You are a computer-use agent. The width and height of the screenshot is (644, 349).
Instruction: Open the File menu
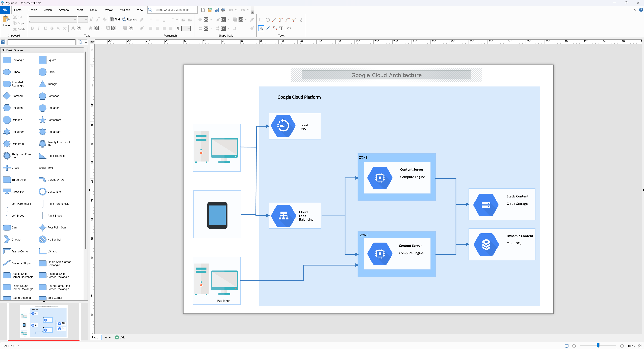(x=5, y=10)
